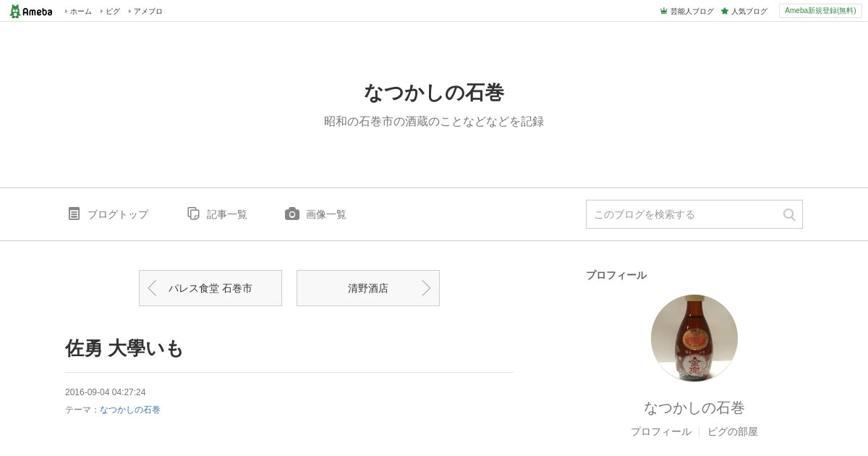The image size is (868, 456).
Task: Click the crown icon beside 芸能人ブログ
Action: pos(663,11)
